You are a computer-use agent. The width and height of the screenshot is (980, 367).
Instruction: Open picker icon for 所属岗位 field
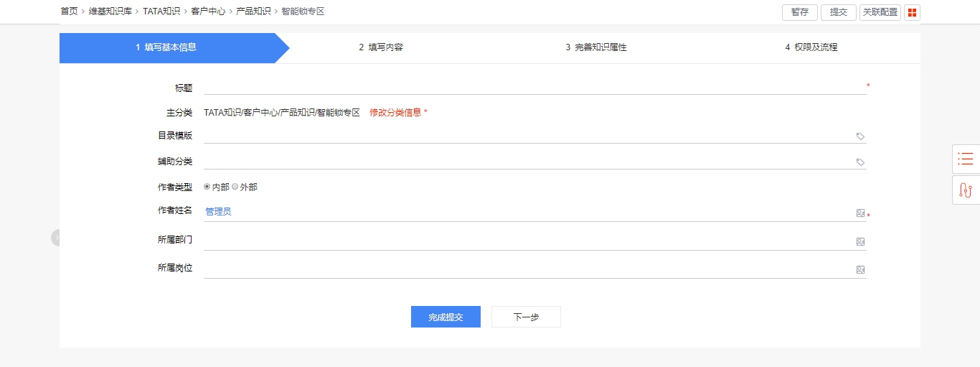click(860, 270)
